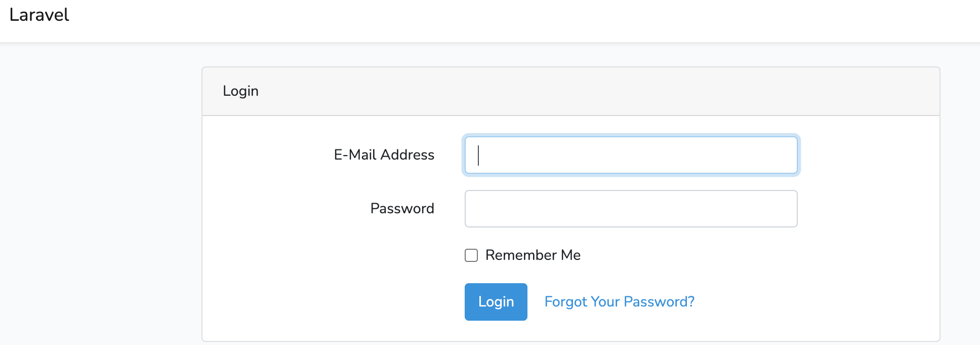980x345 pixels.
Task: Click the Remember Me label text
Action: (533, 255)
